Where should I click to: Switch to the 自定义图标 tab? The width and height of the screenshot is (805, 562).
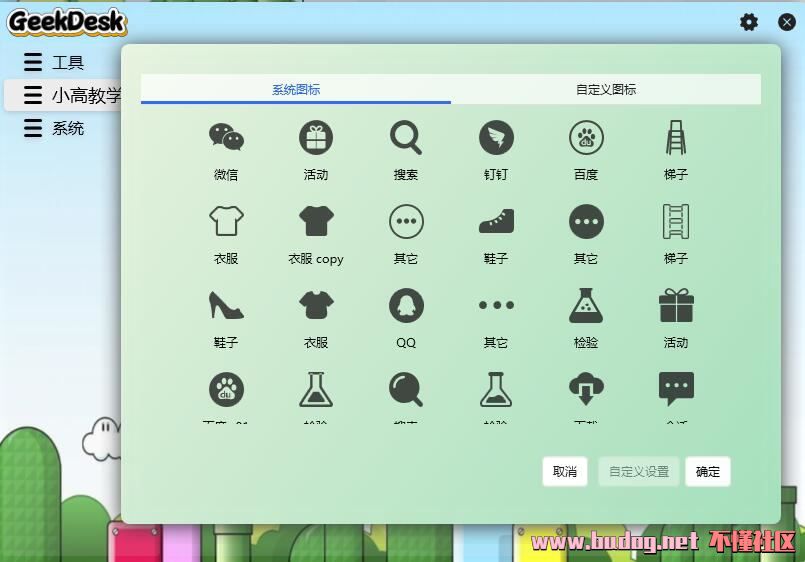606,89
